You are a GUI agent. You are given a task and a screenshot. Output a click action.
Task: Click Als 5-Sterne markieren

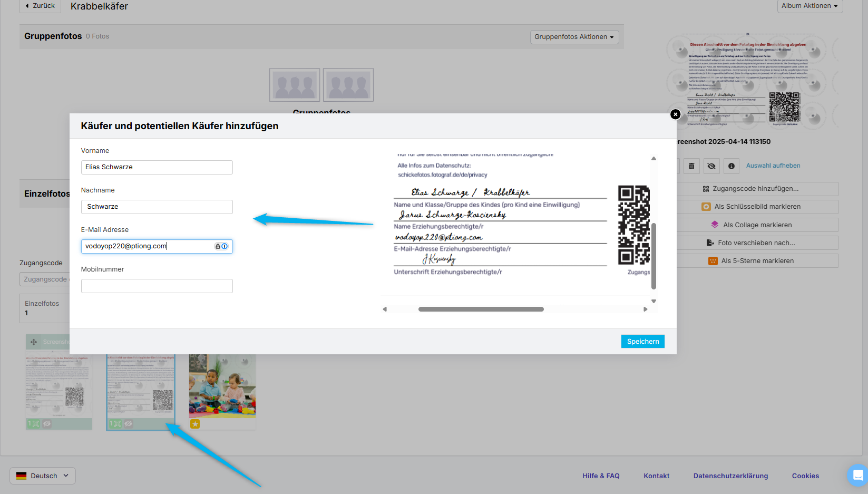coord(757,261)
